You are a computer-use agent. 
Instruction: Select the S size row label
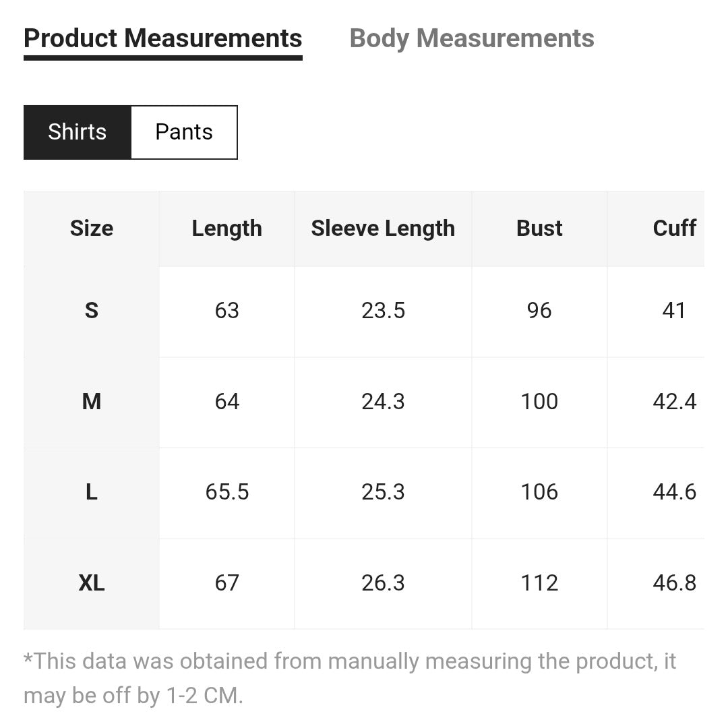click(x=92, y=311)
